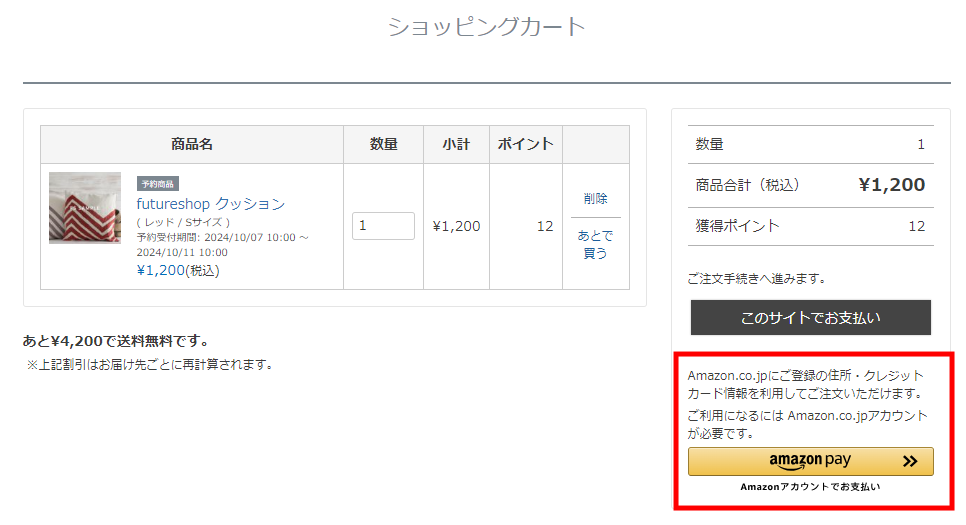
Task: Click the double-chevron arrow on Amazon Pay button
Action: pos(910,461)
